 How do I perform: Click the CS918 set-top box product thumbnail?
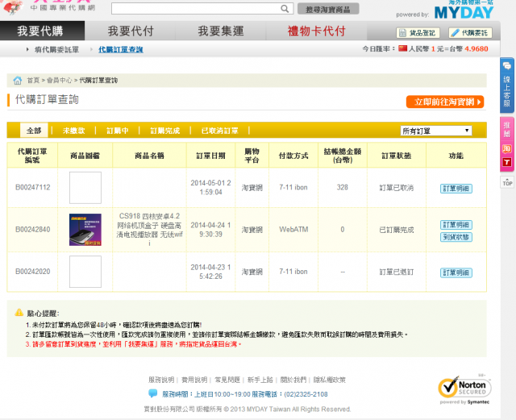[x=85, y=230]
